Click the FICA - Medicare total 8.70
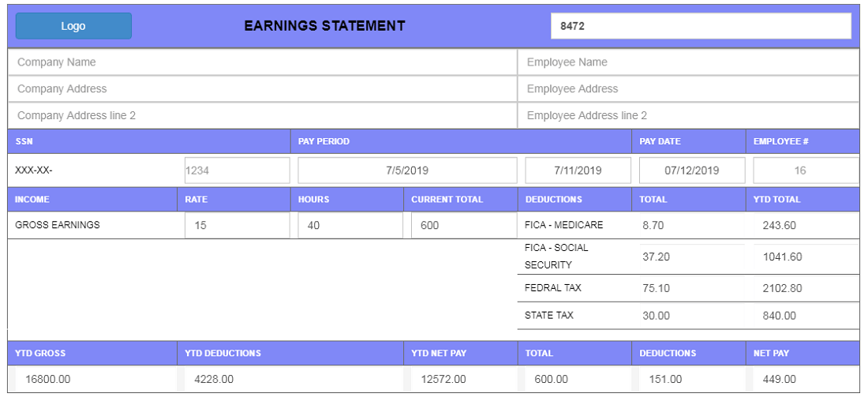The height and width of the screenshot is (401, 868). pos(690,225)
